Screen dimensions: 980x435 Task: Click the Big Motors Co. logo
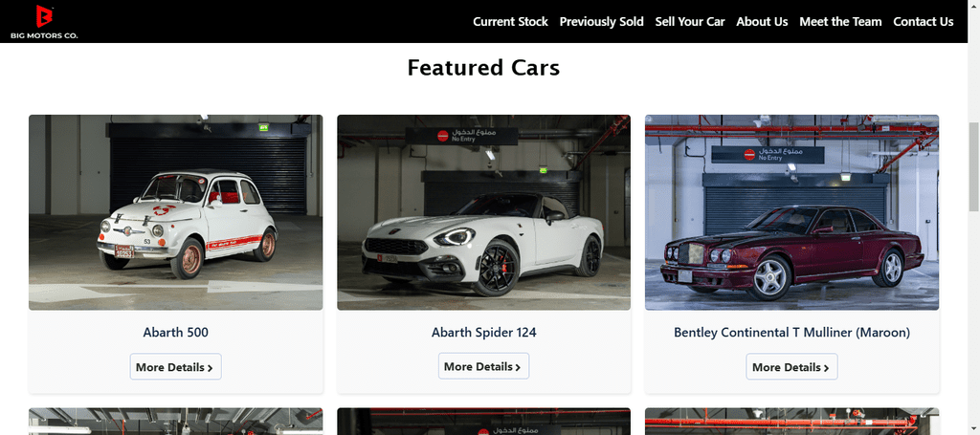[x=44, y=22]
